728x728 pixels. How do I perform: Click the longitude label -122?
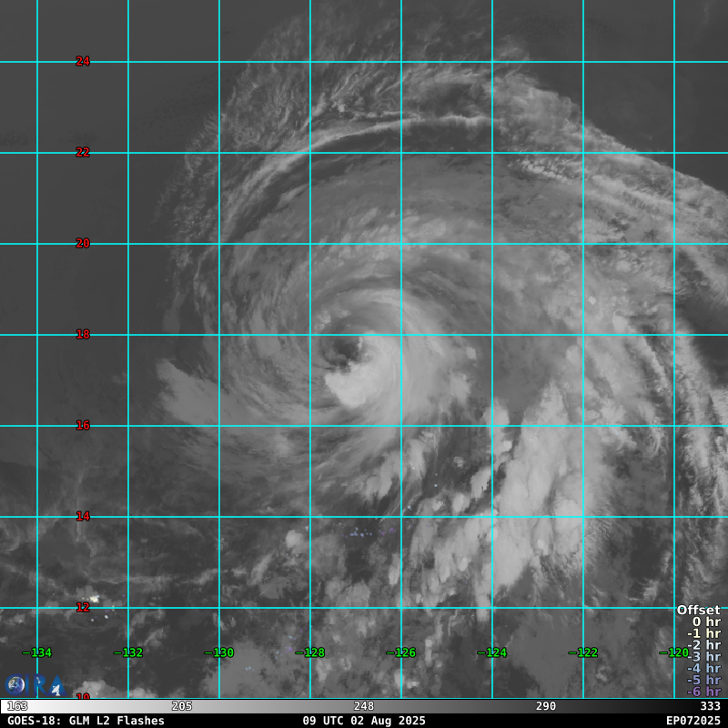[583, 652]
